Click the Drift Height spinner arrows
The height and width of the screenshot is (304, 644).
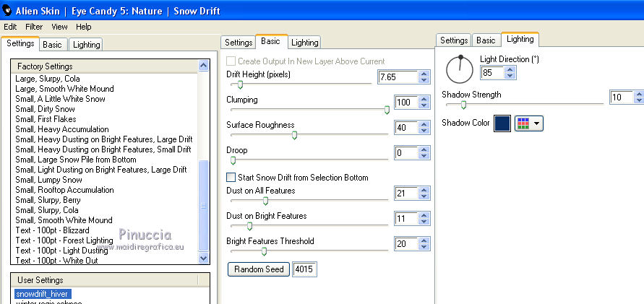point(424,77)
